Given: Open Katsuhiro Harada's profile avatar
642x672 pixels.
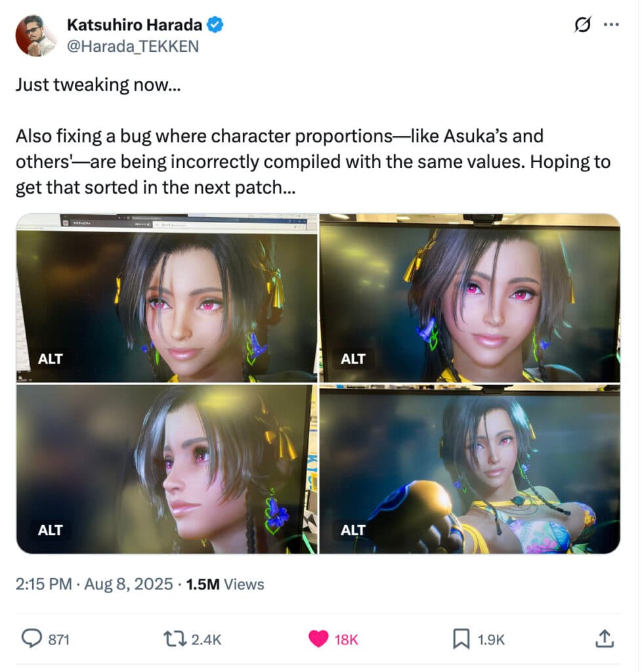Looking at the screenshot, I should (36, 36).
